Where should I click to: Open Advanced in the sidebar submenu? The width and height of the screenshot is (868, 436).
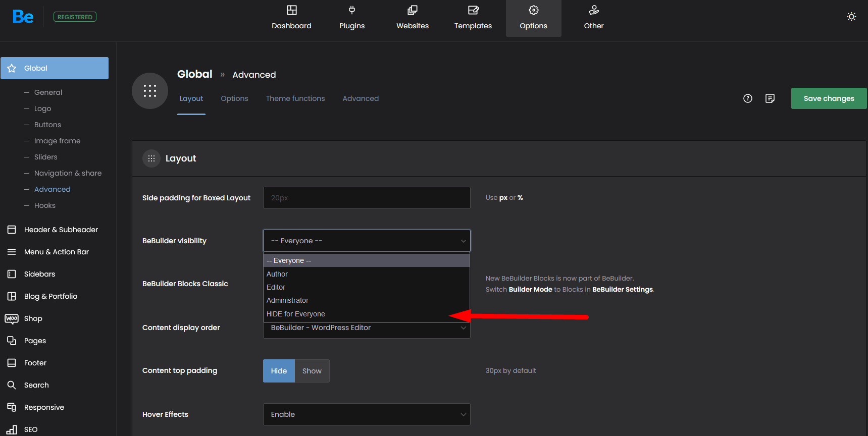coord(53,189)
